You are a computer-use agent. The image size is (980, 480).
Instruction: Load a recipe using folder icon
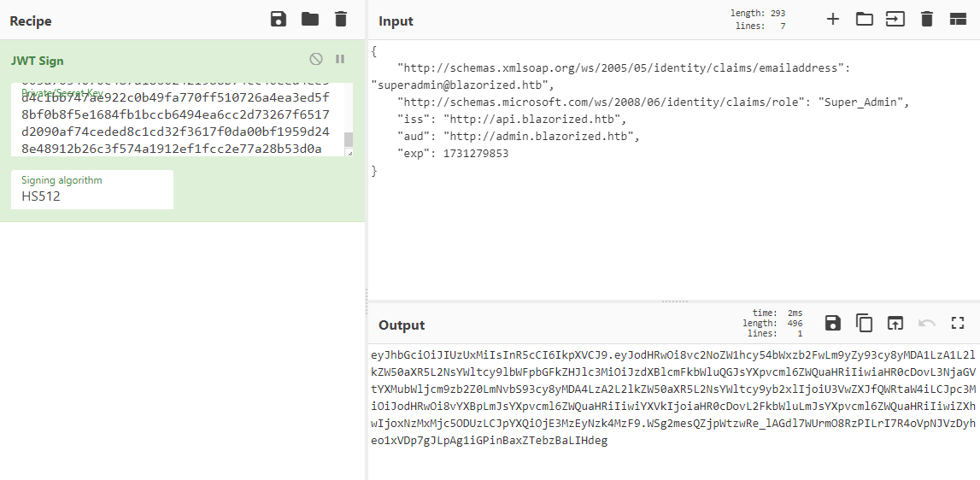[x=309, y=20]
